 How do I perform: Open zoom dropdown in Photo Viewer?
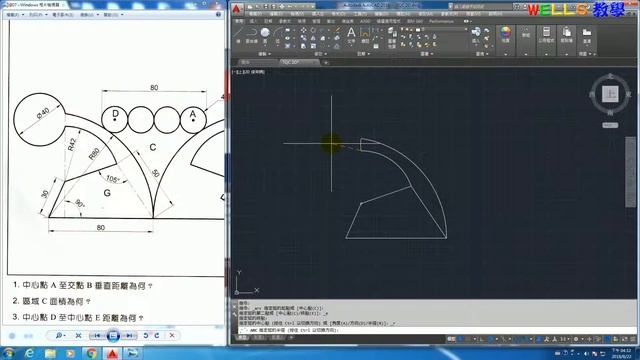[60, 336]
